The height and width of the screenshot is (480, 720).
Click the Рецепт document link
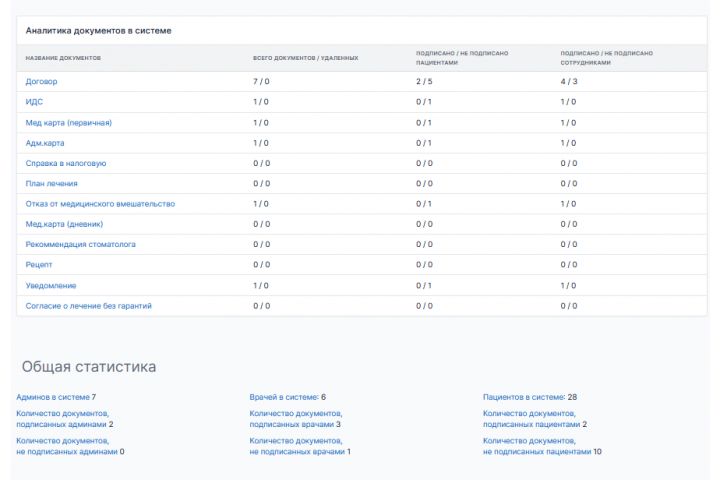(39, 265)
